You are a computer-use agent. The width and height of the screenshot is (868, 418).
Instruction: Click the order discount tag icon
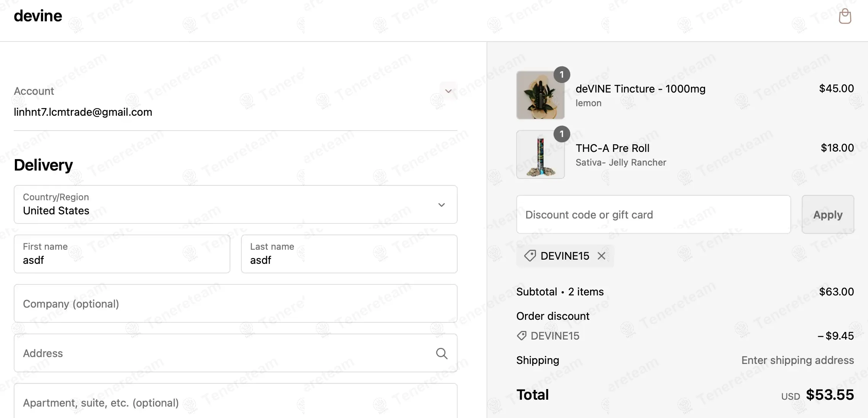(x=522, y=336)
